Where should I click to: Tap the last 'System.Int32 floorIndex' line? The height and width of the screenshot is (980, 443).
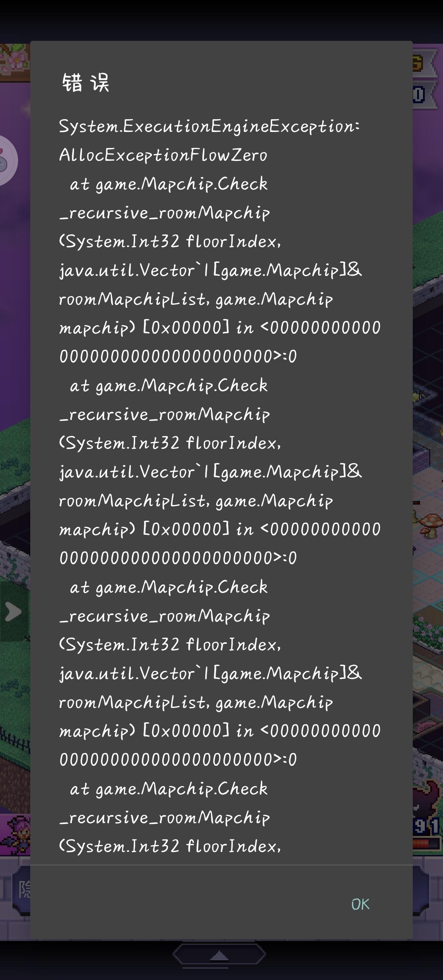click(x=170, y=846)
